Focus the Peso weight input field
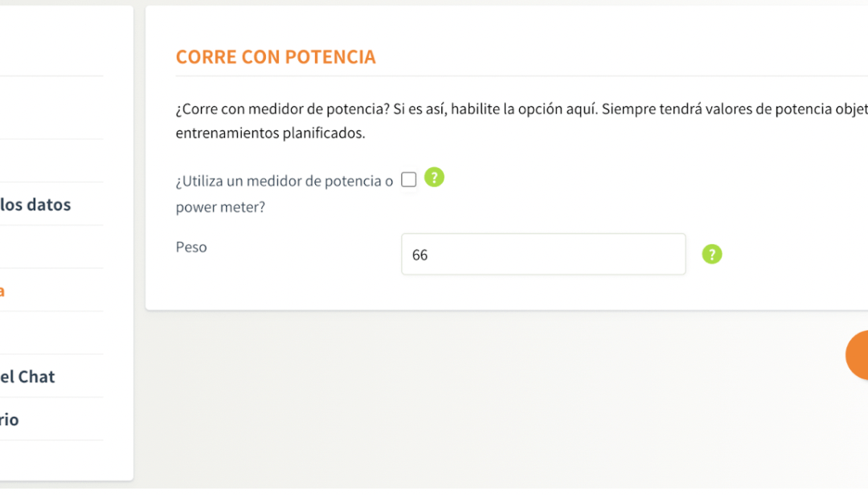 (x=543, y=255)
